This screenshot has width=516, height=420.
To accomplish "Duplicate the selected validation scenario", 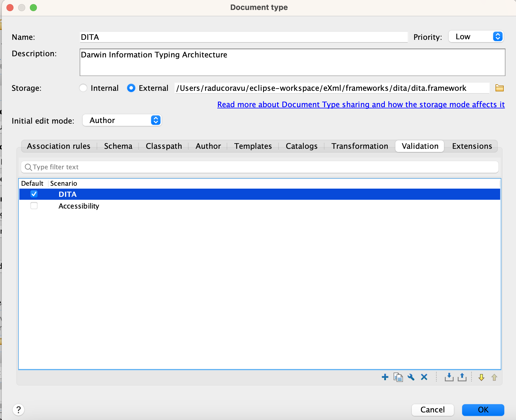I will click(398, 377).
